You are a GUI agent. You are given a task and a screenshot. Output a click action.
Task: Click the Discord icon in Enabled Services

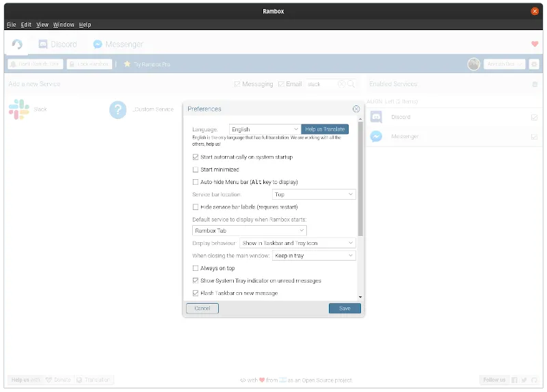click(376, 117)
